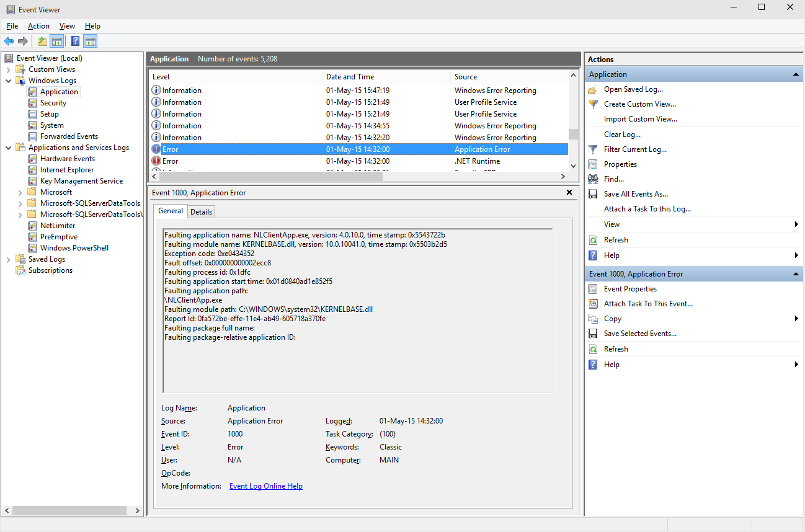Sort events by Date and Time column header
This screenshot has height=532, width=805.
point(387,77)
